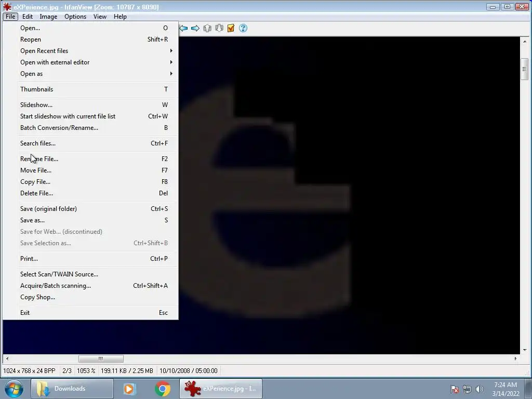Expand Open with external editor submenu
Screen dimensions: 532x399
point(97,62)
